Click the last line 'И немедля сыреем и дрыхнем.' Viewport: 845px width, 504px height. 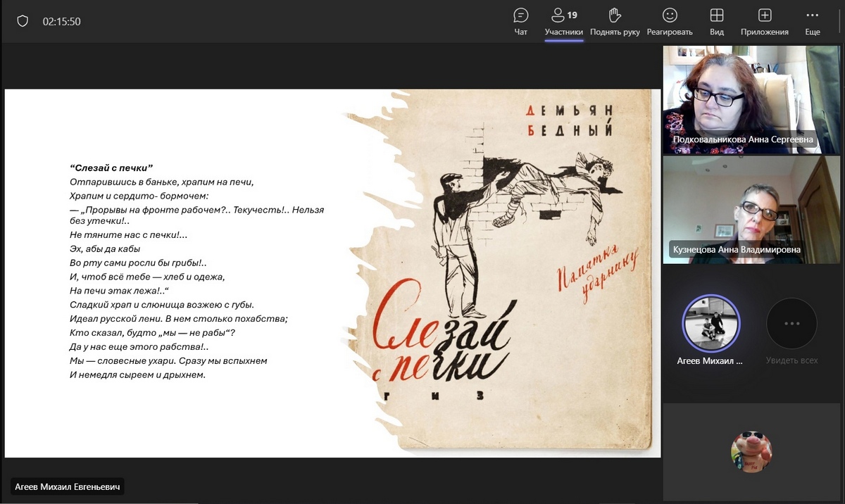137,374
